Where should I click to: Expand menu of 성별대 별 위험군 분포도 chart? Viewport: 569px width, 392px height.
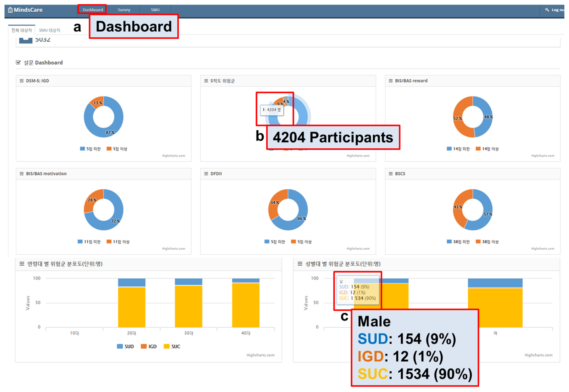300,264
